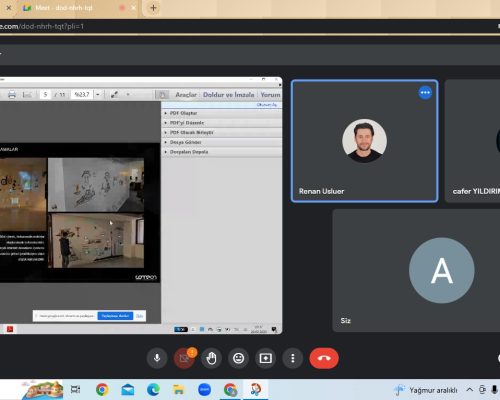Mute the microphone in the Meet controls
The width and height of the screenshot is (500, 400).
tap(157, 358)
